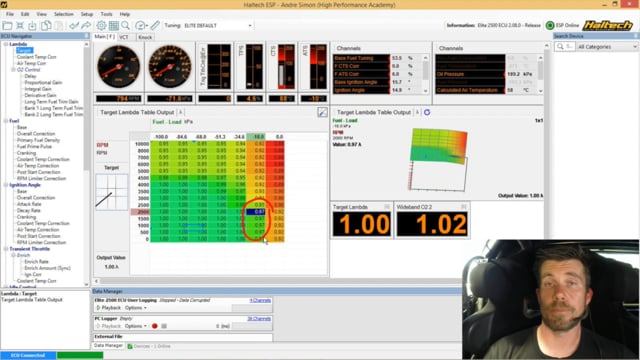Click the RPM dial gauge
This screenshot has width=640, height=360.
pyautogui.click(x=118, y=67)
